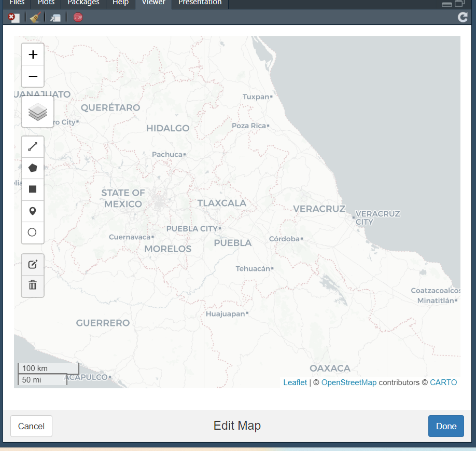
Task: Select the draw polygon tool
Action: (x=33, y=168)
